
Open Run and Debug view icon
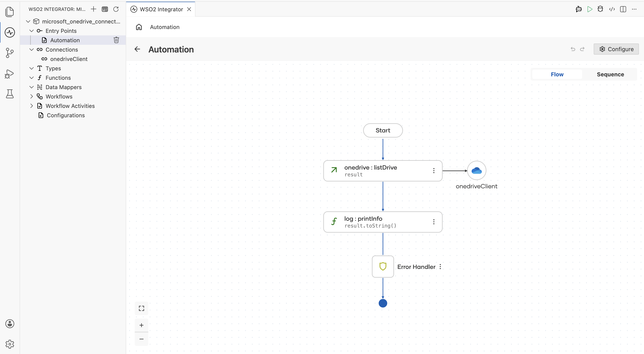(10, 74)
